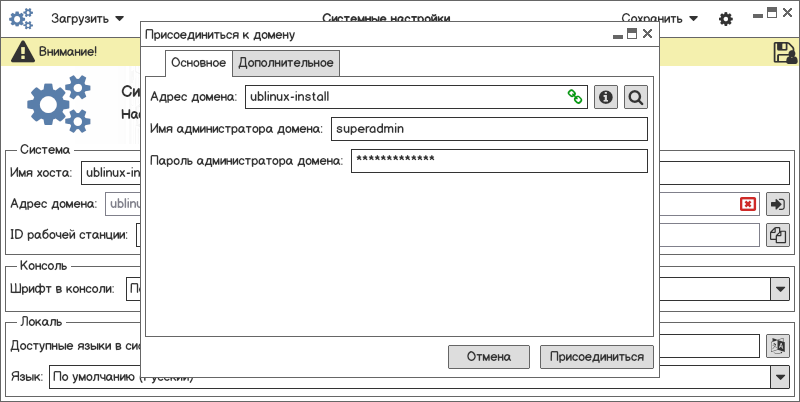This screenshot has width=800, height=402.
Task: Click the red X icon in domain address row
Action: (x=747, y=204)
